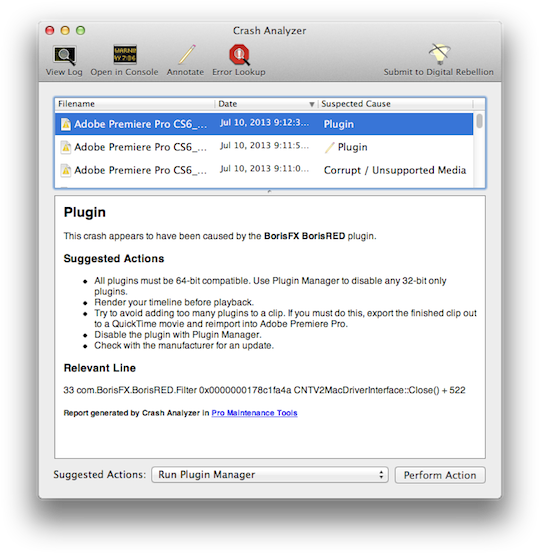Select the crash dated Jul 10, 2013 9:11:5

point(264,147)
